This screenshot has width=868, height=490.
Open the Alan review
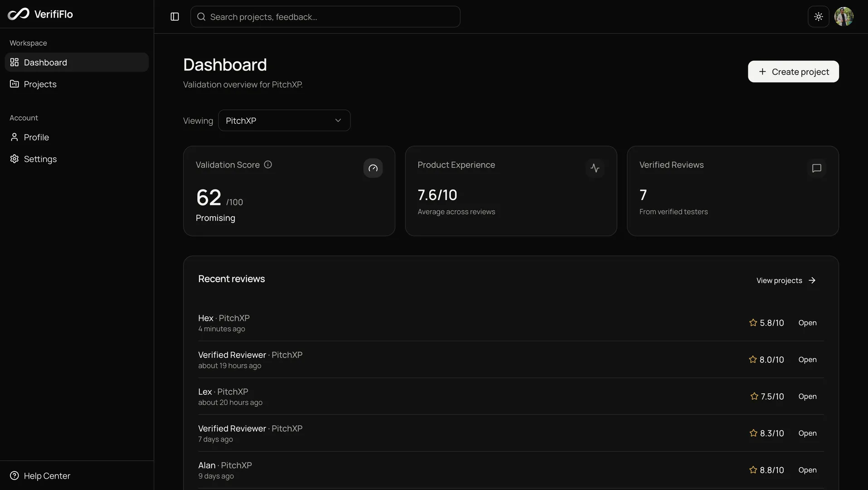tap(807, 470)
